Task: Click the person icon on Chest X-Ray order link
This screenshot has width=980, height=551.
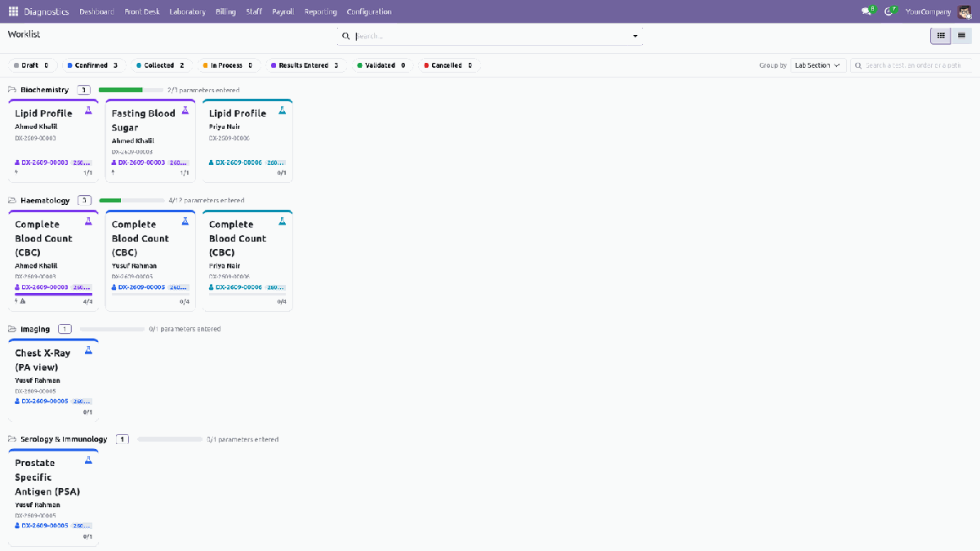Action: tap(17, 402)
